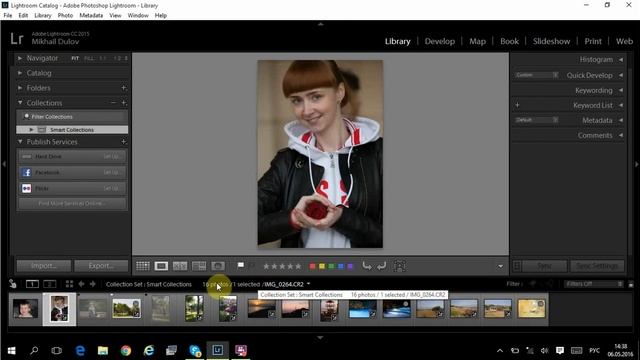The width and height of the screenshot is (640, 360).
Task: Toggle the auto sync switch beside Sync
Action: [517, 266]
